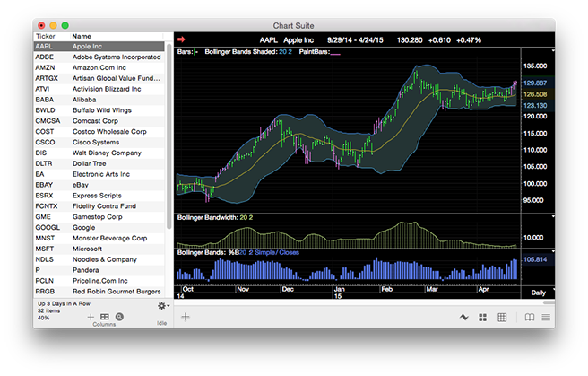Screen dimensions: 588x376
Task: Open the table grid view icon
Action: pyautogui.click(x=502, y=318)
